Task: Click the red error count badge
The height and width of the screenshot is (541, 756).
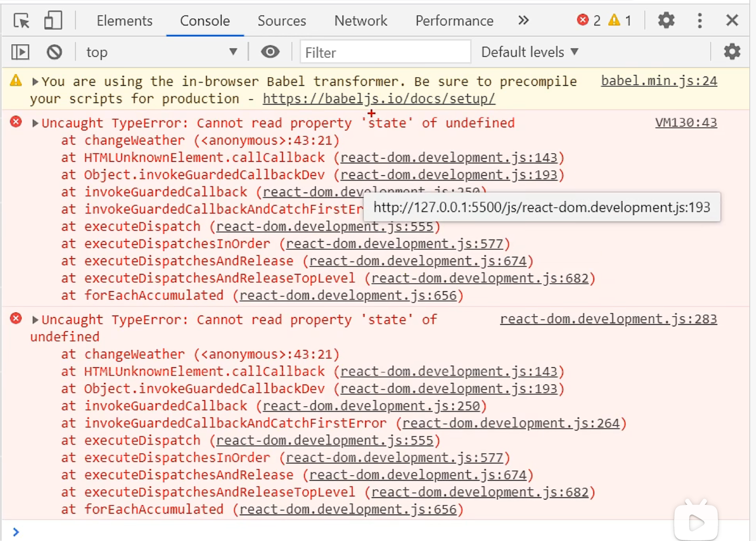Action: click(589, 20)
